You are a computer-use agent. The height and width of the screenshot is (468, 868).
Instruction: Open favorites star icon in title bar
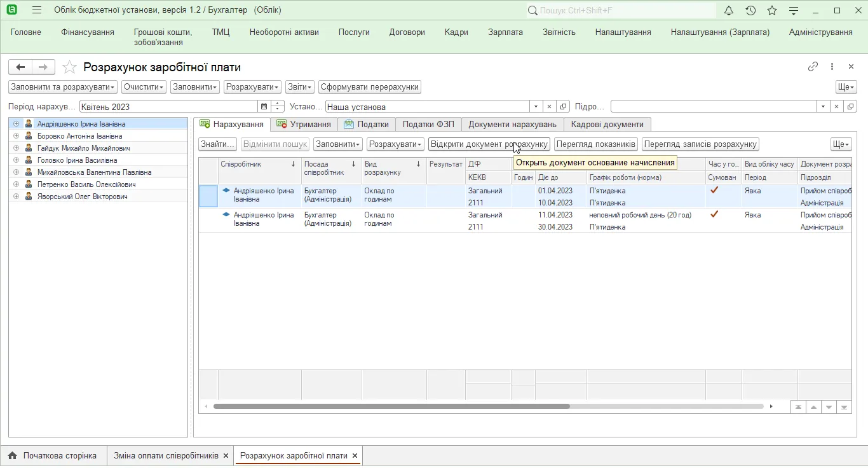[x=772, y=10]
